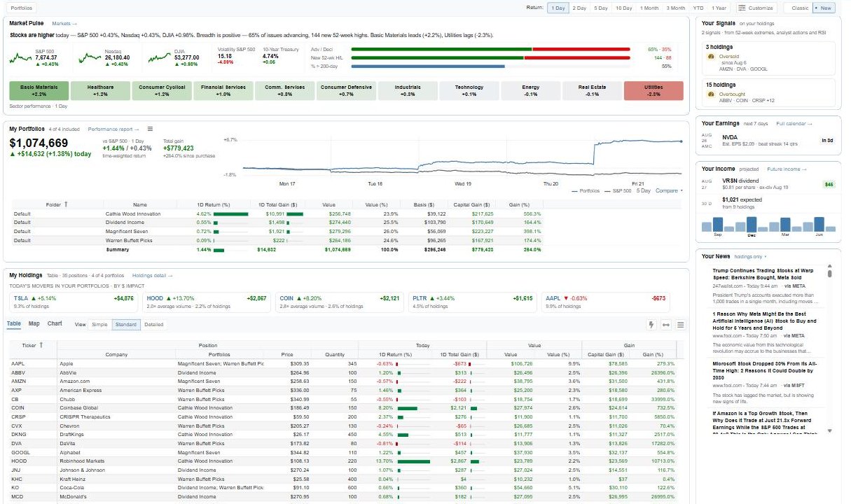Sort portfolios by Folder arrow icon

[x=66, y=204]
